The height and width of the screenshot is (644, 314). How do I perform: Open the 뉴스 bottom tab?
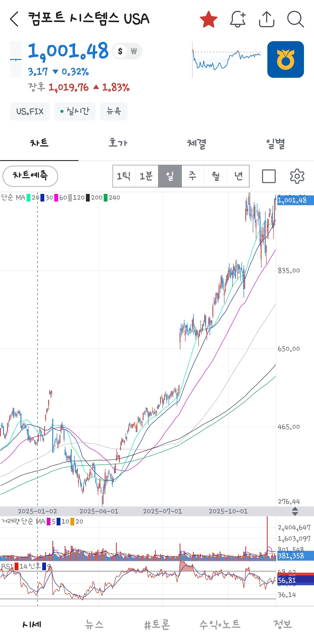[x=94, y=624]
